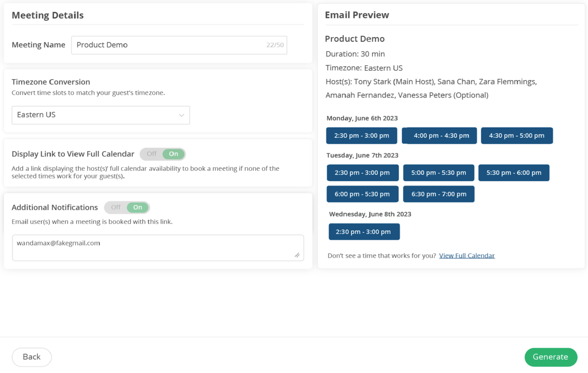Choose Tuesday 5:00 pm - 5:30 pm slot
This screenshot has height=373, width=588.
click(438, 173)
